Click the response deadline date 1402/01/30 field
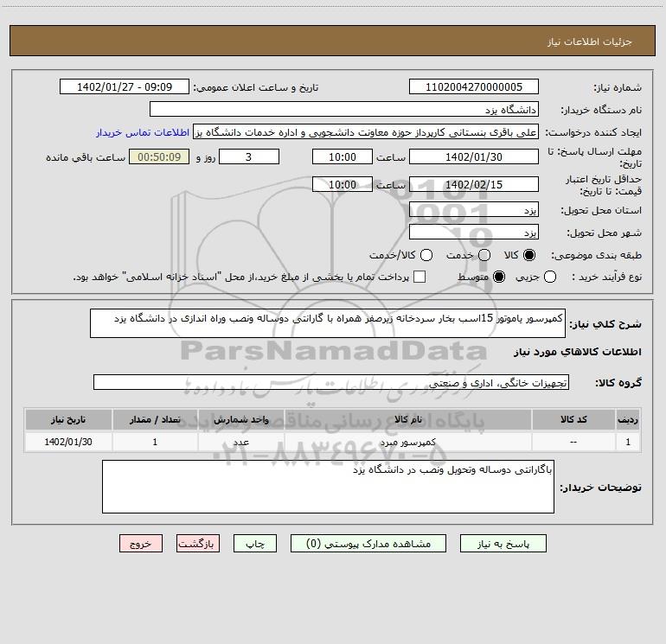Viewport: 666px width, 644px height. (x=474, y=156)
